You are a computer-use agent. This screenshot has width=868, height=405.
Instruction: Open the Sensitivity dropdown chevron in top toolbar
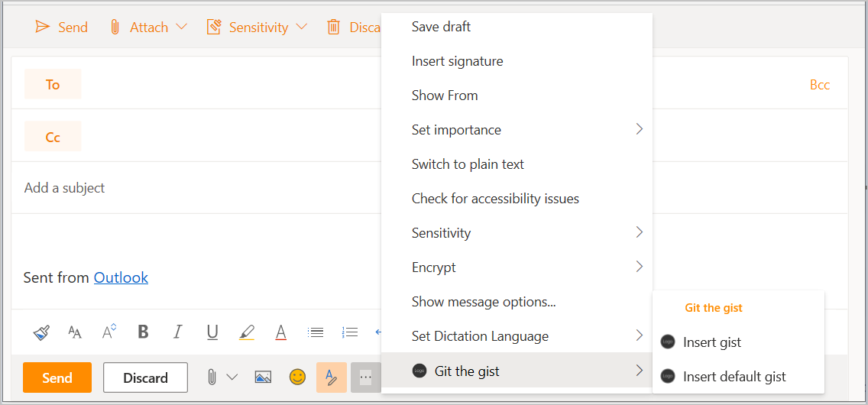pos(302,27)
